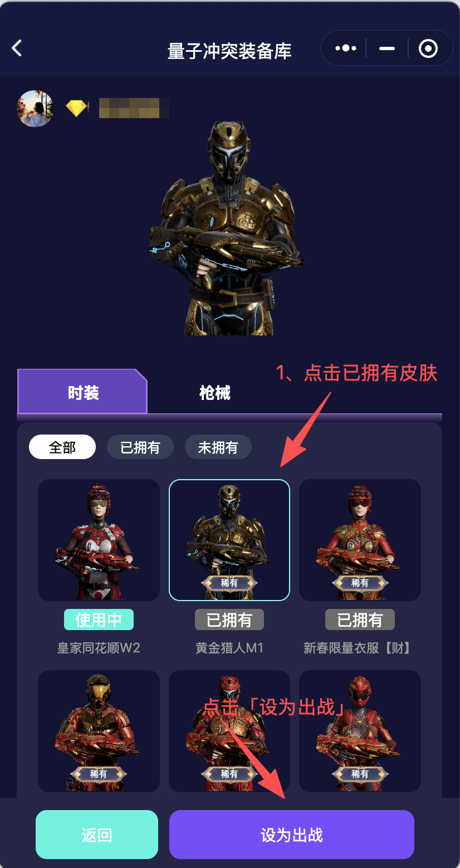The height and width of the screenshot is (868, 460).
Task: Tap the 稀有 badge on 黄金猎人M1
Action: (229, 583)
